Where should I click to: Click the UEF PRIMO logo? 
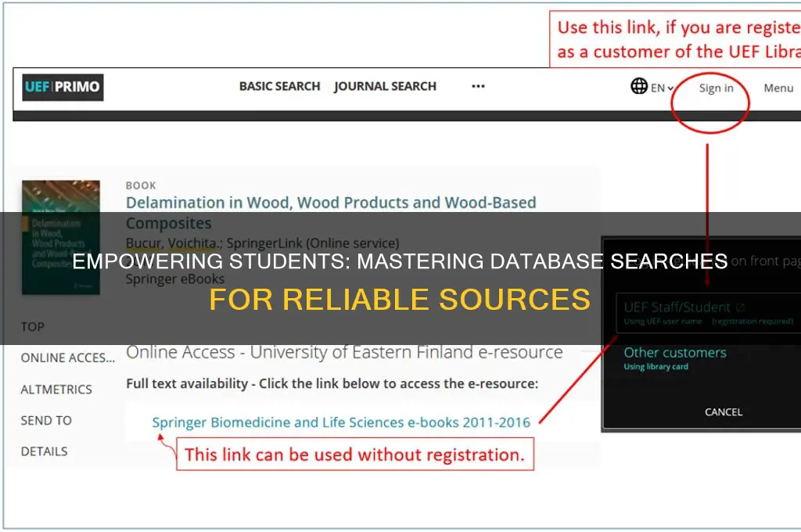click(63, 87)
